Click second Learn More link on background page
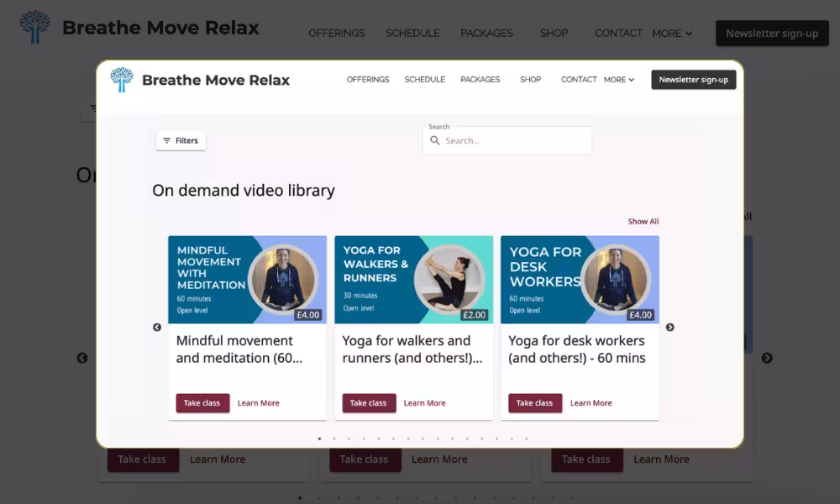Image resolution: width=840 pixels, height=504 pixels. (439, 459)
